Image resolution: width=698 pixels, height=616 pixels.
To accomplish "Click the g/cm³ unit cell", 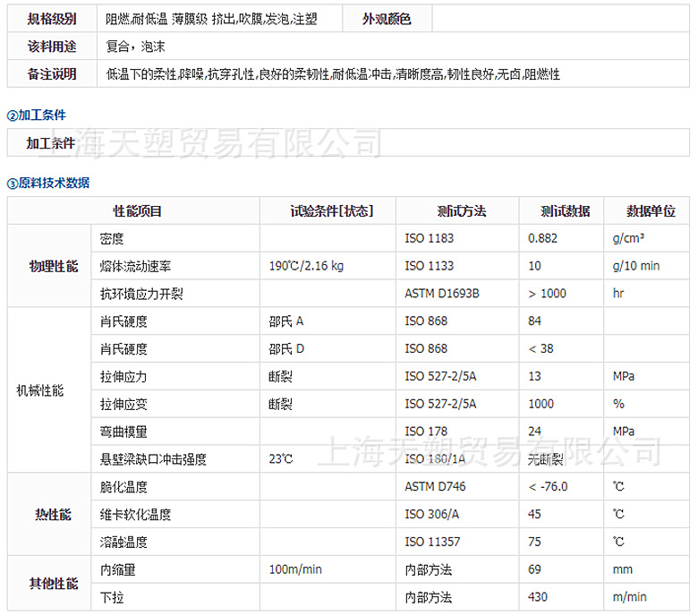I will (x=646, y=239).
